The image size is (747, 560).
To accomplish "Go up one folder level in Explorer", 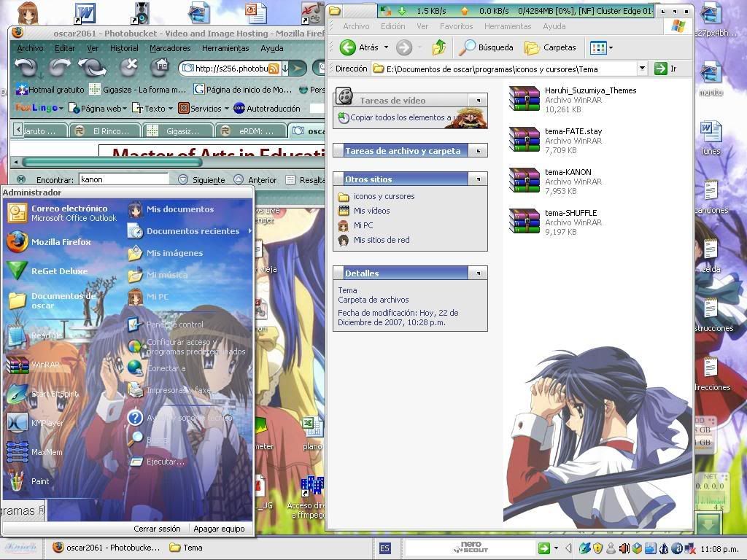I will tap(438, 47).
